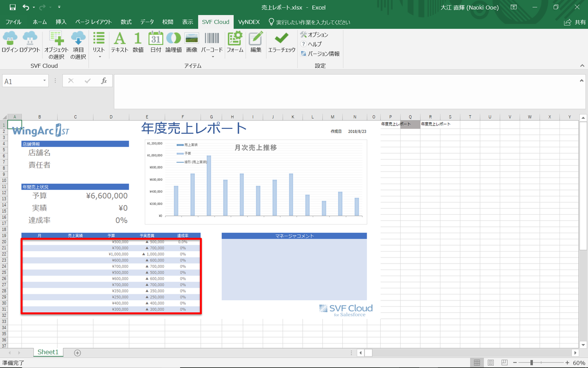The width and height of the screenshot is (588, 368).
Task: Expand the Name Box dropdown arrow
Action: click(x=45, y=81)
